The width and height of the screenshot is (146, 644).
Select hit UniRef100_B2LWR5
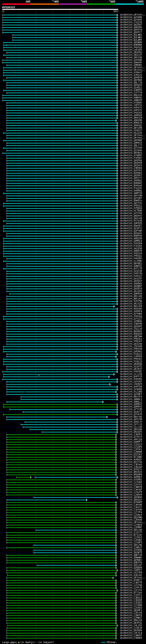tap(131, 40)
